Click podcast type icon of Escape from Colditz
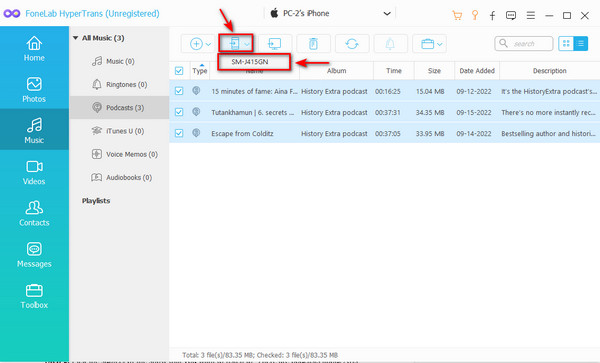 tap(196, 133)
